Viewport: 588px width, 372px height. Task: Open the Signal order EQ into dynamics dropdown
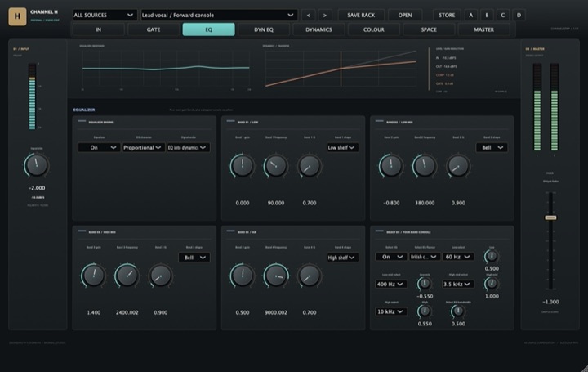[189, 147]
